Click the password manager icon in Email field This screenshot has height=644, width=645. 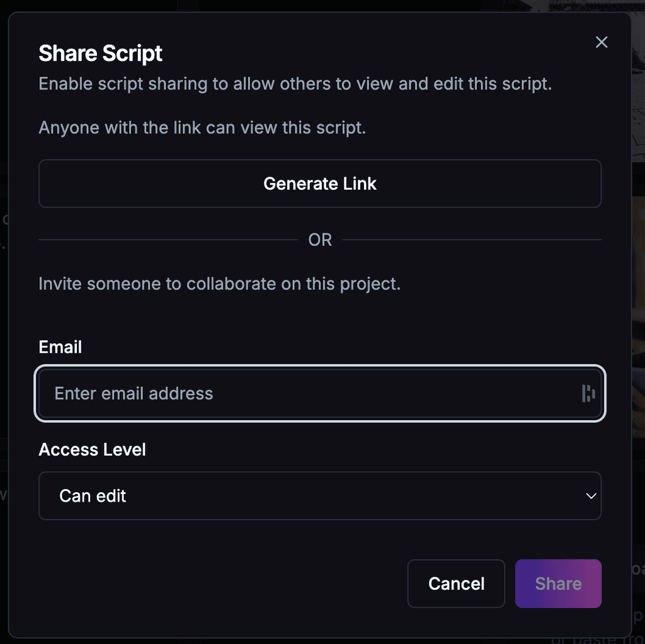pyautogui.click(x=588, y=393)
